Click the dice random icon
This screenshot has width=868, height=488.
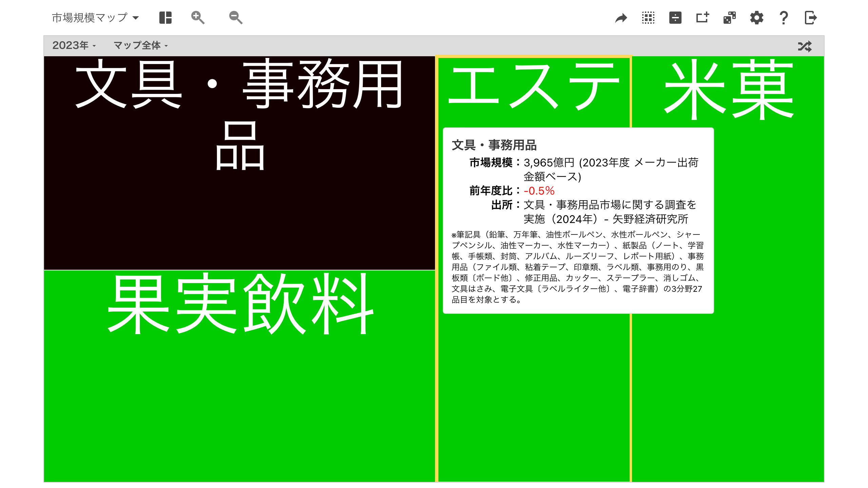pyautogui.click(x=729, y=18)
